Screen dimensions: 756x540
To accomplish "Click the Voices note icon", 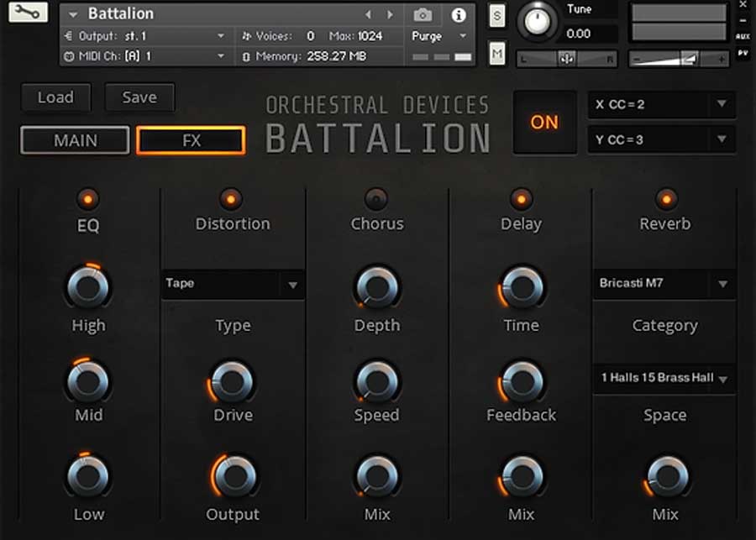I will (x=246, y=36).
